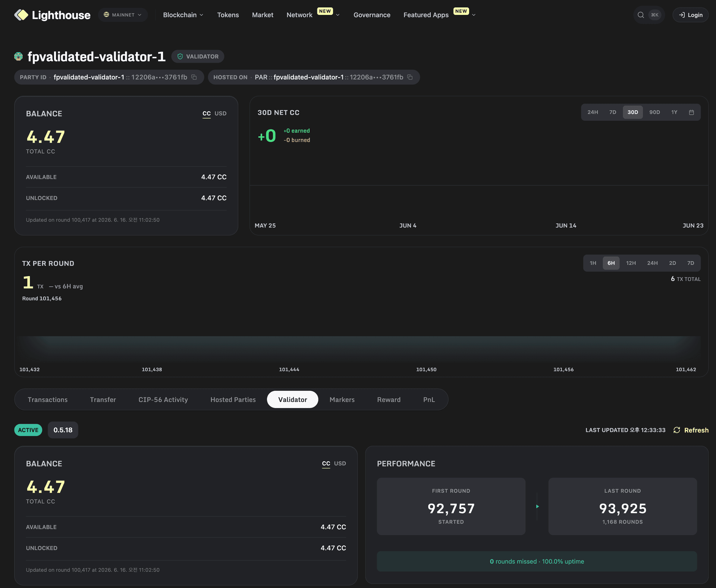Screen dimensions: 716x588
Task: Switch top balance card to USD
Action: (x=220, y=113)
